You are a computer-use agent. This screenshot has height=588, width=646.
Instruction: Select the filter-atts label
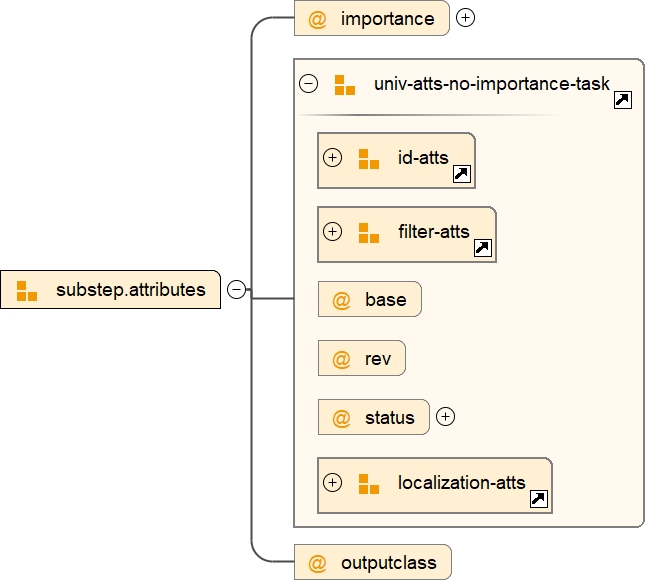434,232
